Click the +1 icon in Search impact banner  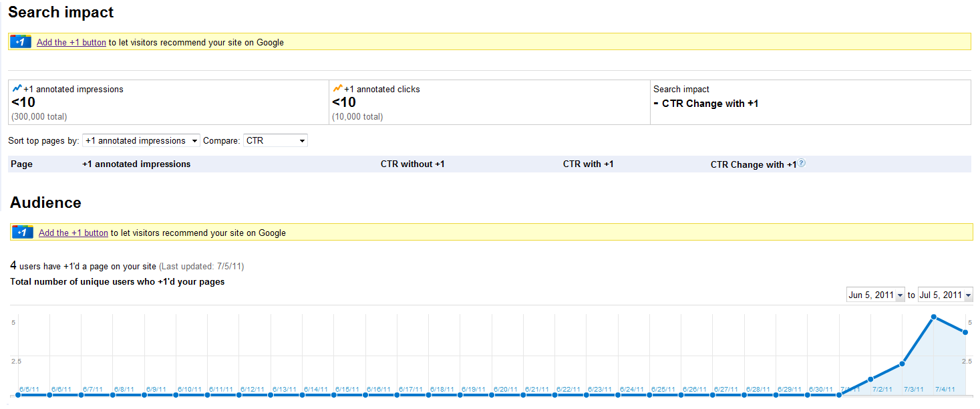[20, 42]
